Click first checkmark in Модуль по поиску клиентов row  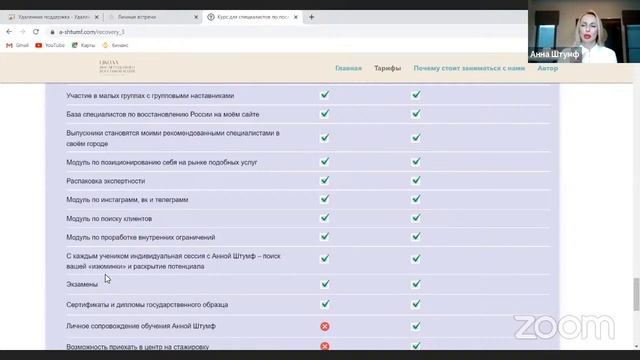pyautogui.click(x=325, y=218)
